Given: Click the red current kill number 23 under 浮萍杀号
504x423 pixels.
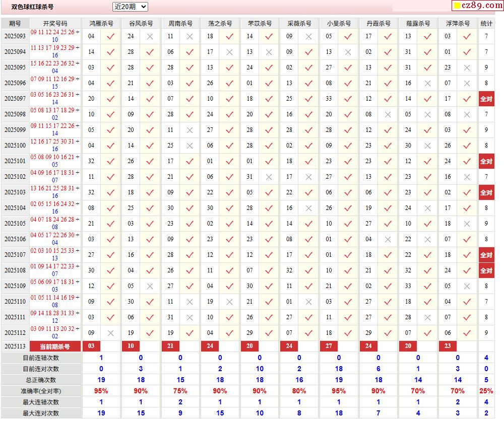Looking at the screenshot, I should (x=448, y=346).
